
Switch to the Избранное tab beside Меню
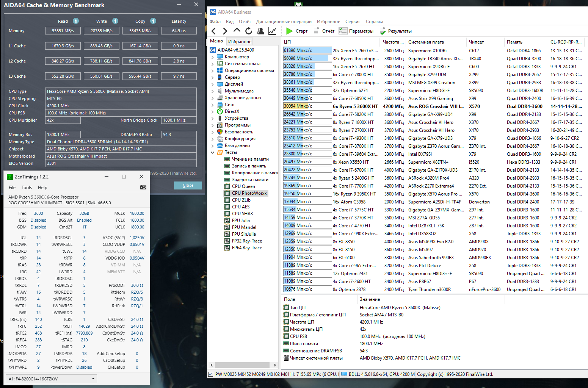[x=240, y=42]
